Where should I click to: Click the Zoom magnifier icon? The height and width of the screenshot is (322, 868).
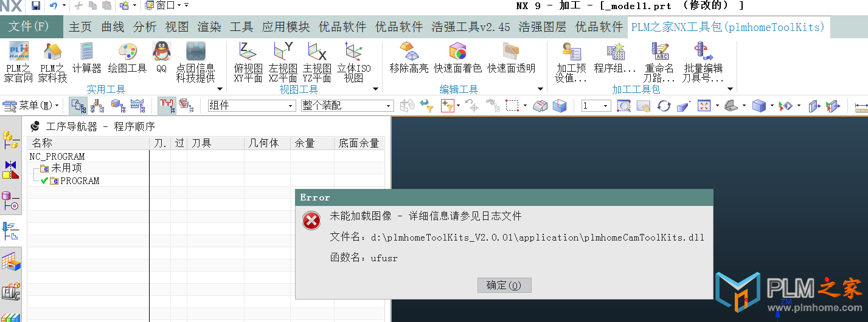624,106
